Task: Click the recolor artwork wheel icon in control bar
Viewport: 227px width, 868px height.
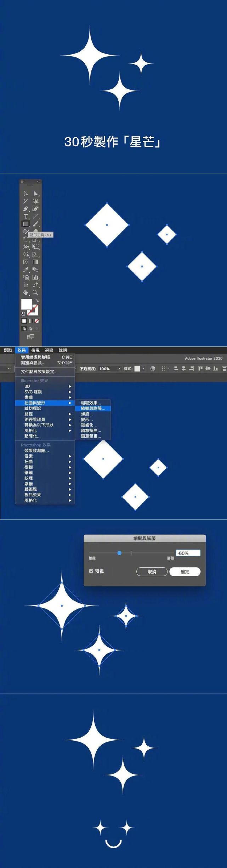Action: tap(153, 369)
